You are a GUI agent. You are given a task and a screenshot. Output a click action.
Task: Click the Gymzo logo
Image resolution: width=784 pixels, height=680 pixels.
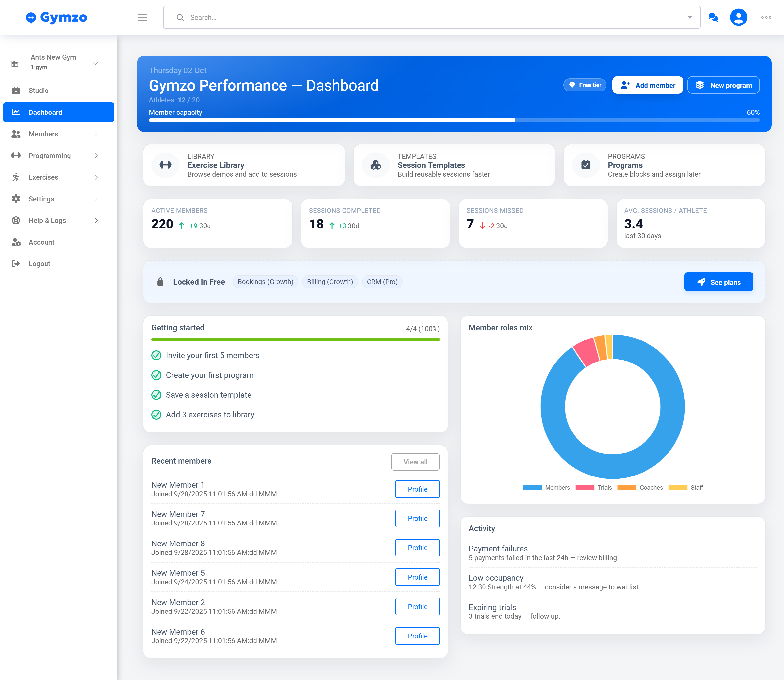[x=57, y=18]
